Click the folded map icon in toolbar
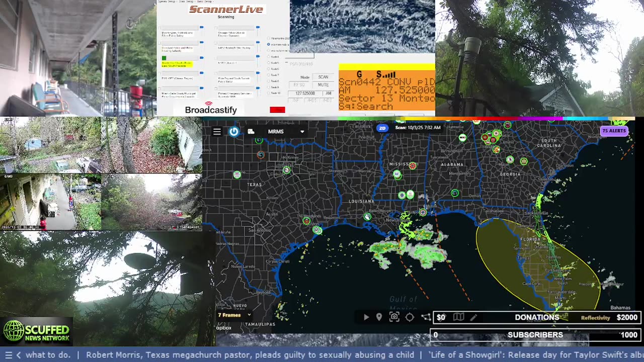 (458, 317)
